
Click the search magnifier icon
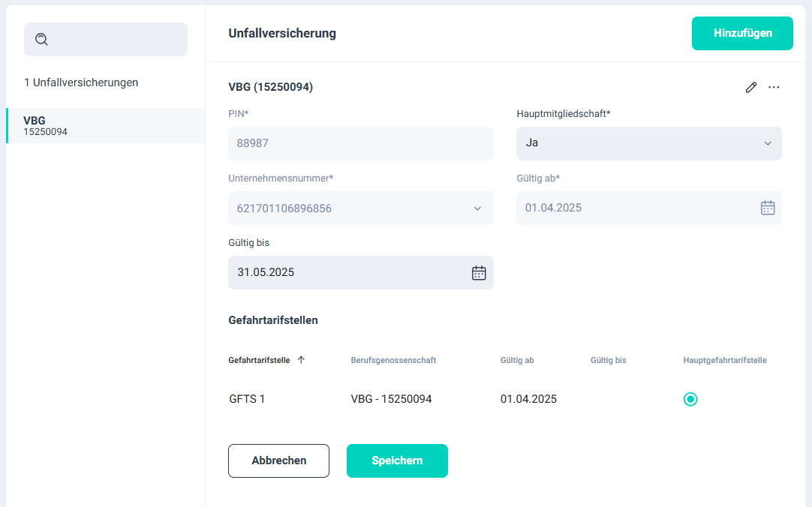click(x=42, y=40)
